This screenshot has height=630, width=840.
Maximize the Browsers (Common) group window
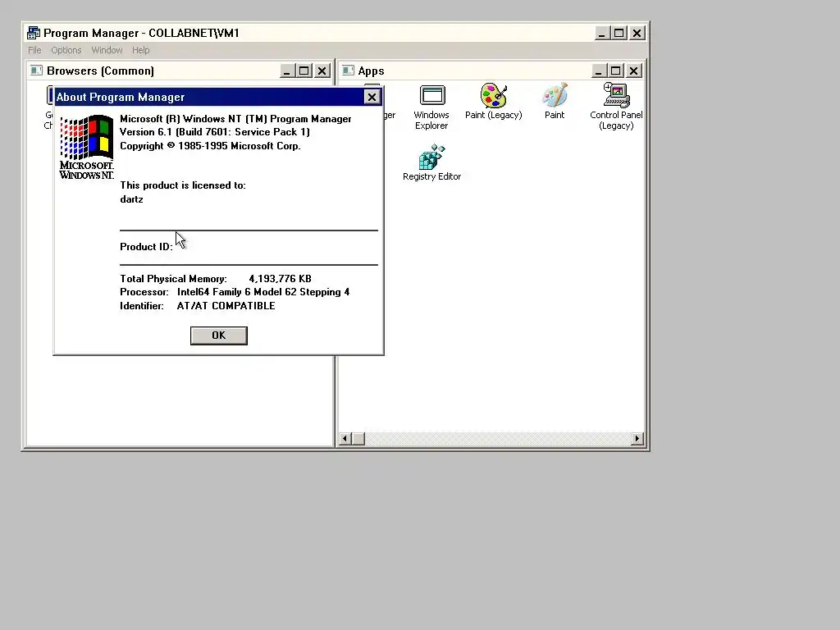click(304, 71)
